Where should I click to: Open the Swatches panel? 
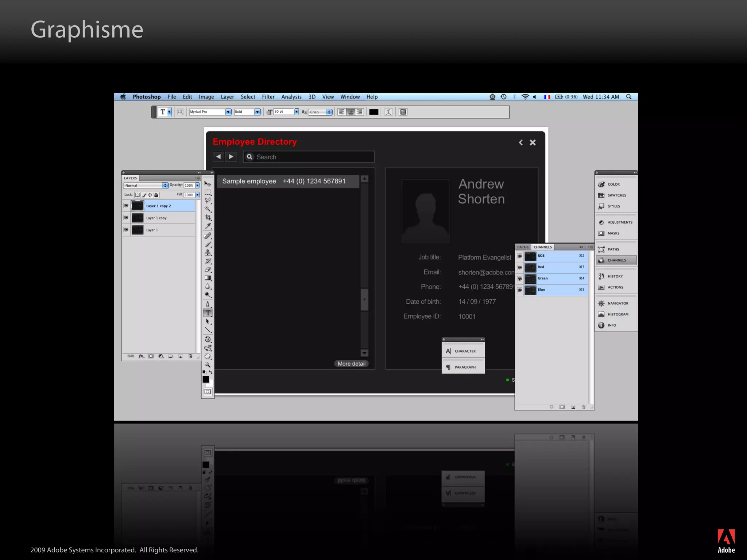coord(616,195)
